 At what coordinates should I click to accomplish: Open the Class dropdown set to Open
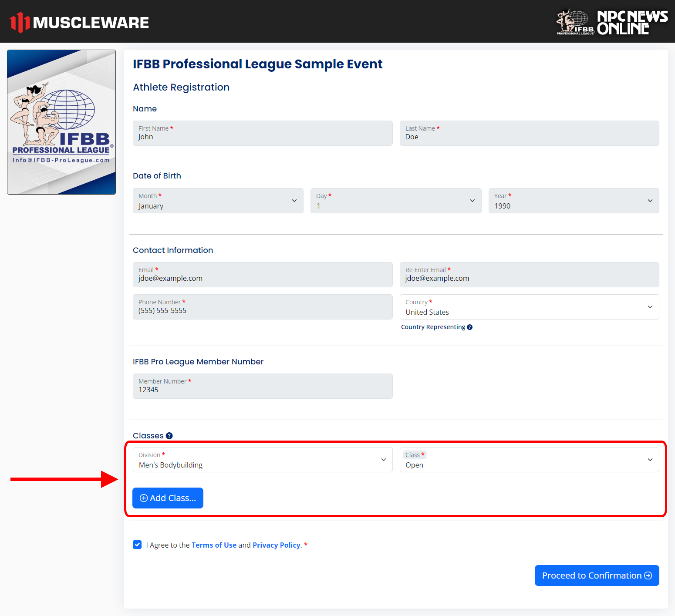click(529, 460)
